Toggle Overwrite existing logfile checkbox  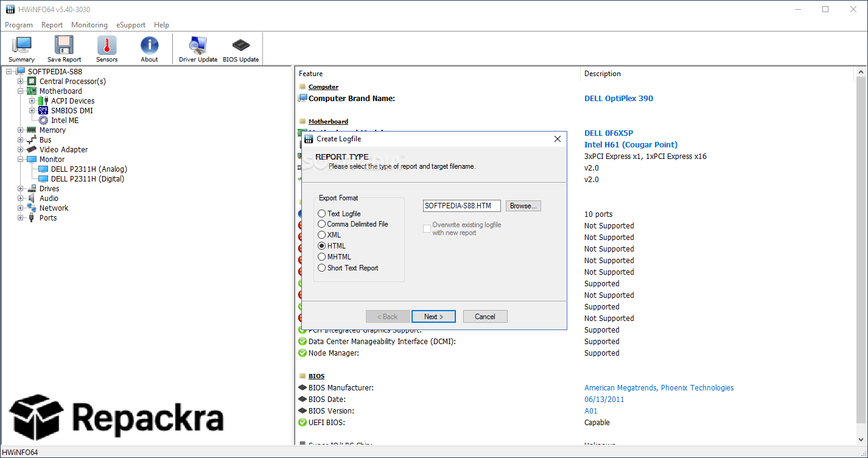(x=427, y=228)
